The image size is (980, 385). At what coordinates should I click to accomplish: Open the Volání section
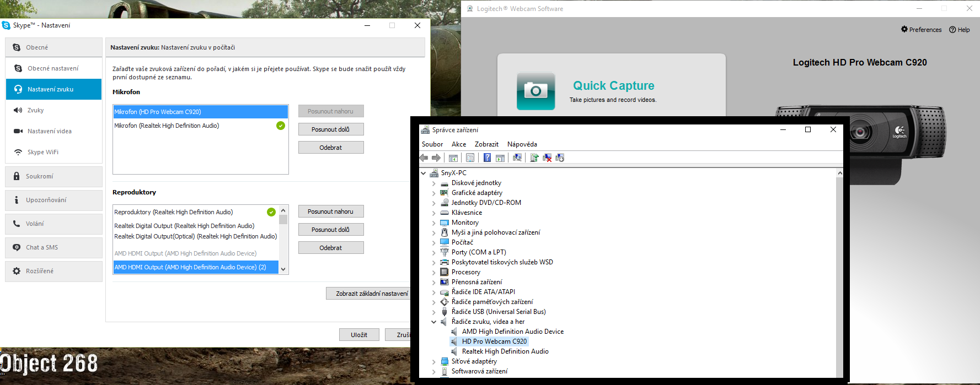pos(53,224)
